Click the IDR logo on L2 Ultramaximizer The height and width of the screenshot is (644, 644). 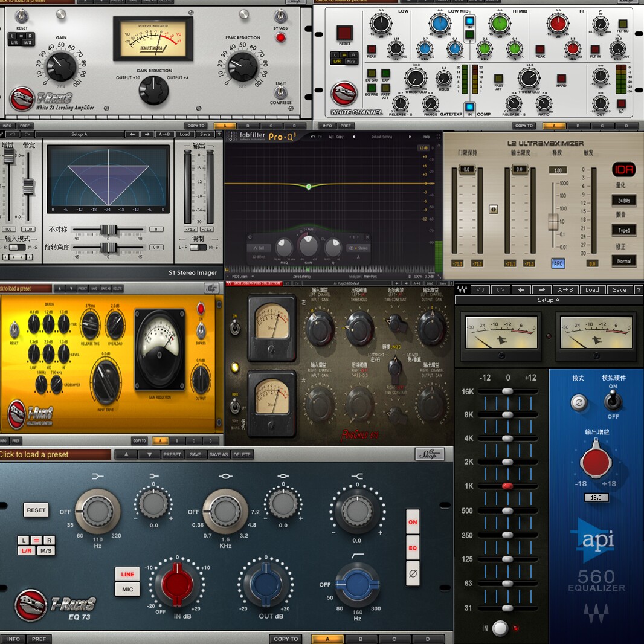[624, 169]
